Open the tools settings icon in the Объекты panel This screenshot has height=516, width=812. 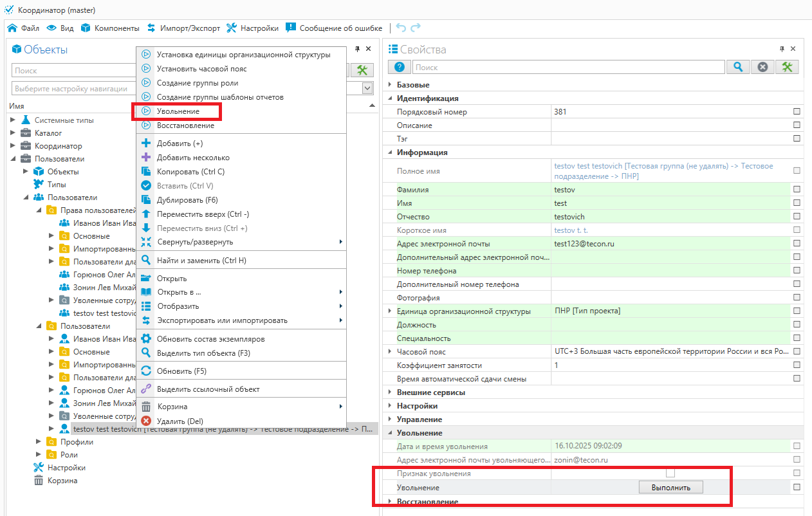click(x=362, y=70)
